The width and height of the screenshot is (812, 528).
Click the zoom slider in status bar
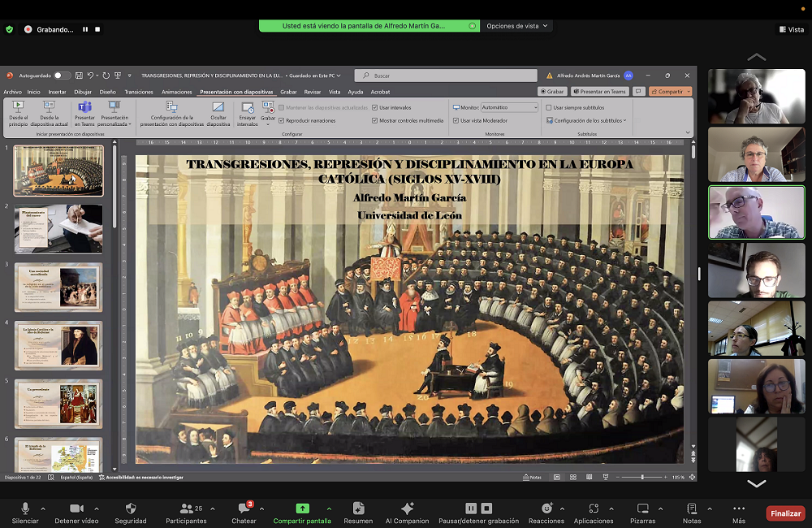pos(642,477)
